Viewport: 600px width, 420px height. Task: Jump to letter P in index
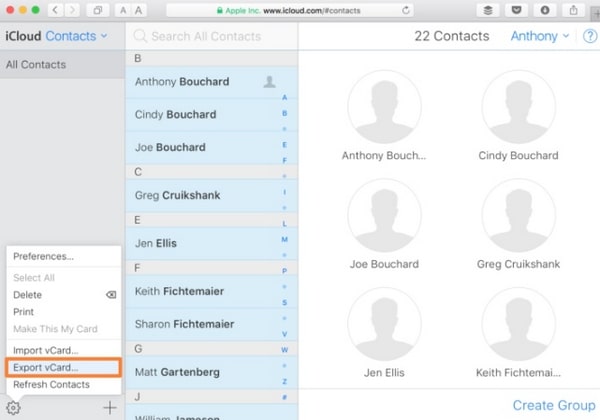pos(284,271)
